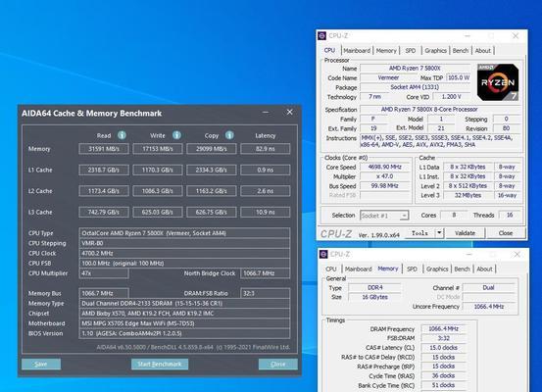Click North Bridge Clock 1066.7 MHz field

266,273
